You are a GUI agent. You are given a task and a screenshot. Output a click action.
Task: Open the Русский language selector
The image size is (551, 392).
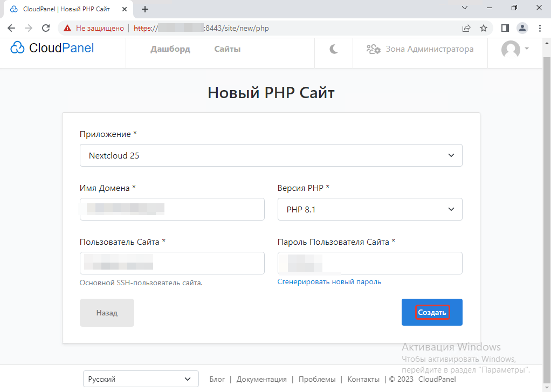(139, 379)
